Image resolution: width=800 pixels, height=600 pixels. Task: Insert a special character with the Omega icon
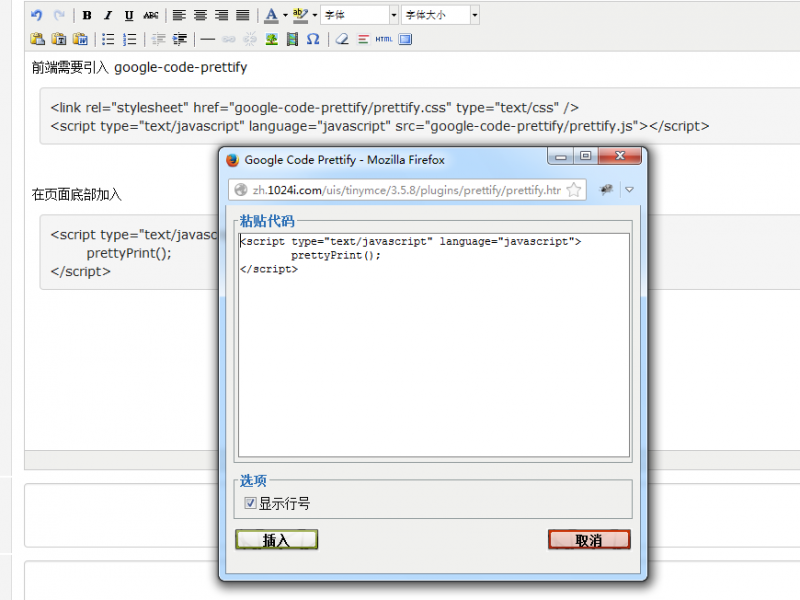pos(313,39)
